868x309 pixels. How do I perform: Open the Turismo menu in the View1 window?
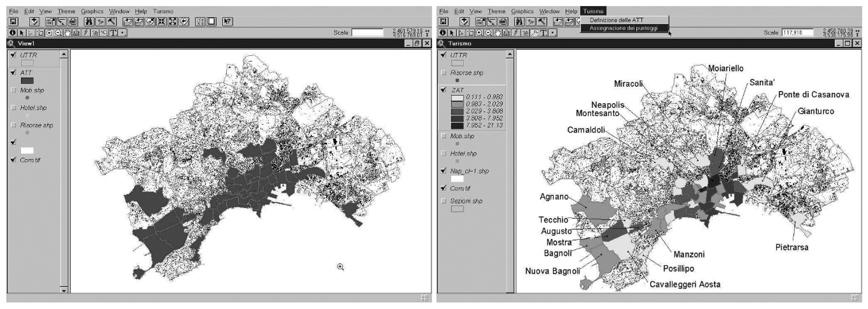pyautogui.click(x=163, y=11)
